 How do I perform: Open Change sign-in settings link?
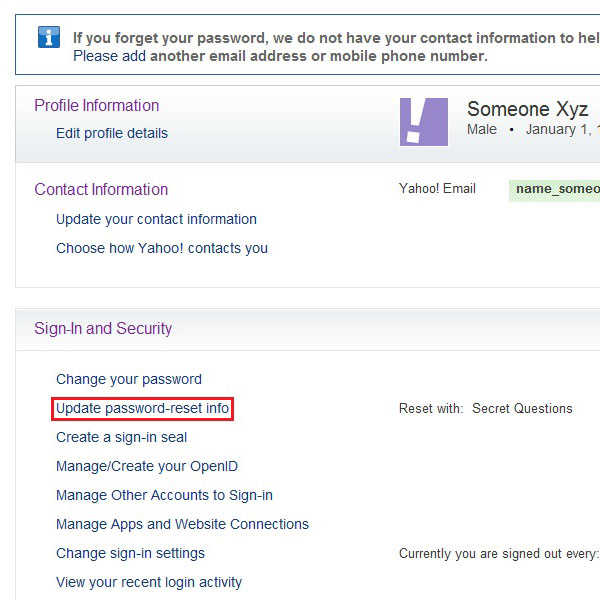[x=130, y=553]
